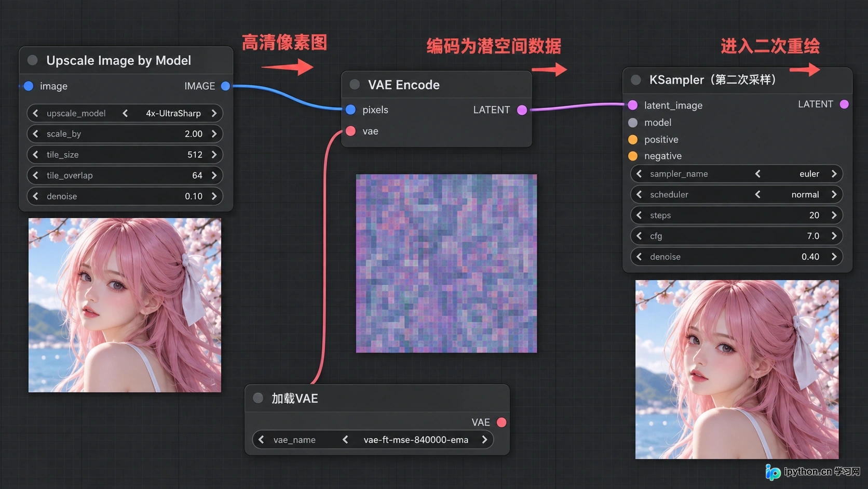
Task: Collapse the Upscale Image by Model node dot
Action: (x=32, y=60)
